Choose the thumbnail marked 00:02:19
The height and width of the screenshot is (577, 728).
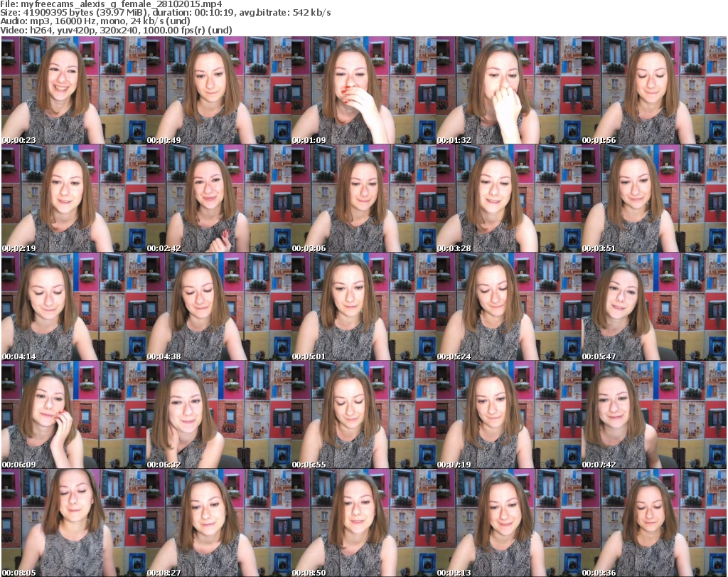74,198
